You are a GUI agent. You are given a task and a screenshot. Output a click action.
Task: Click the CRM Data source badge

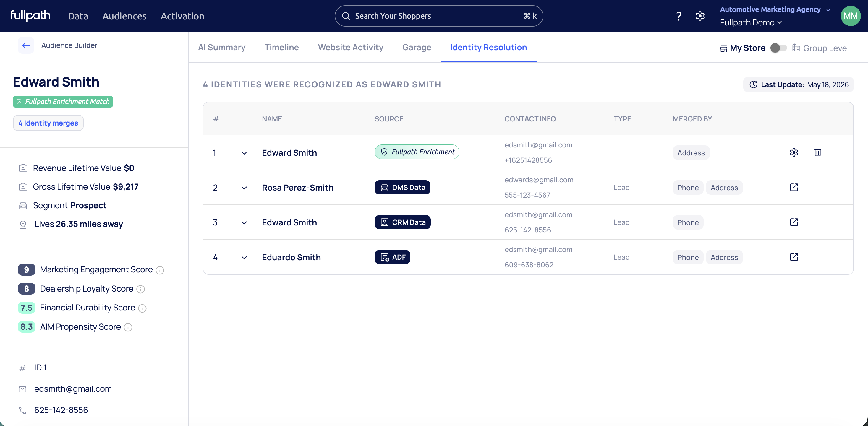402,222
